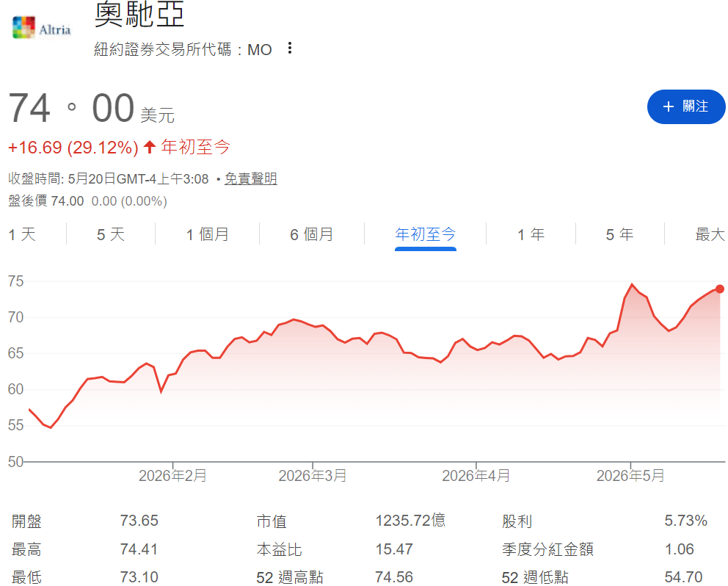Click the 75 y-axis label
The height and width of the screenshot is (586, 728).
pyautogui.click(x=16, y=281)
